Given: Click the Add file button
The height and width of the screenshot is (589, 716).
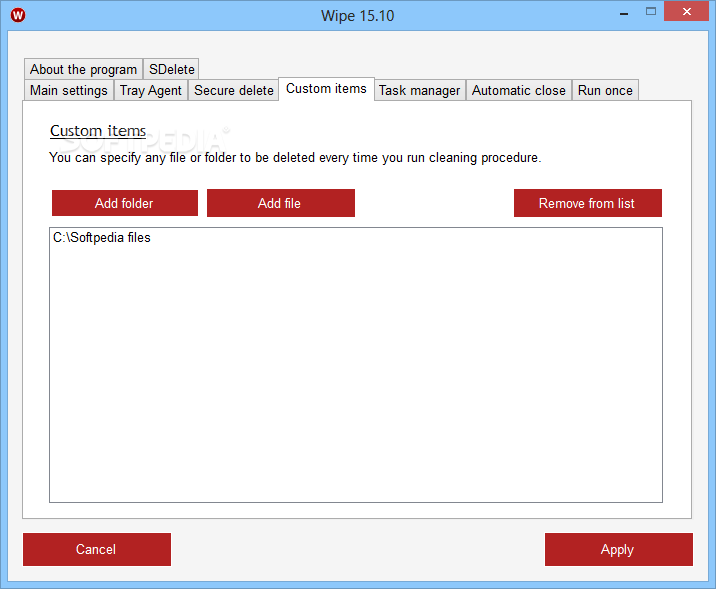Looking at the screenshot, I should 280,203.
